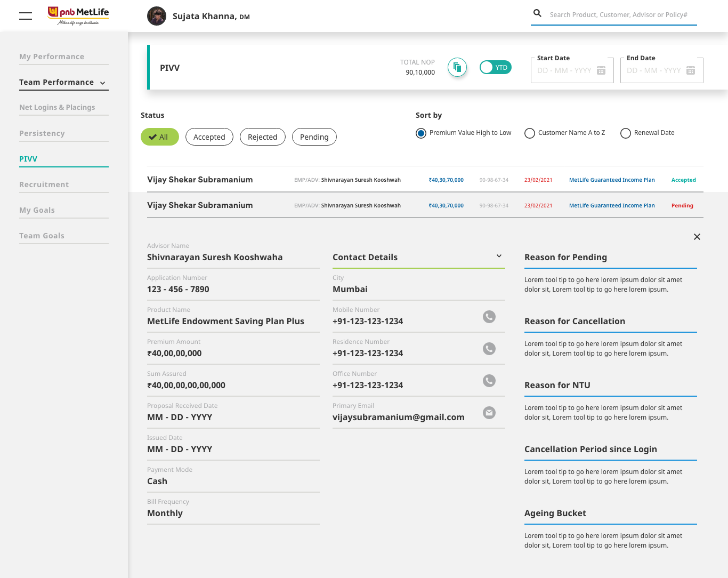Click the Mumbai city value
This screenshot has width=728, height=578.
[x=350, y=289]
